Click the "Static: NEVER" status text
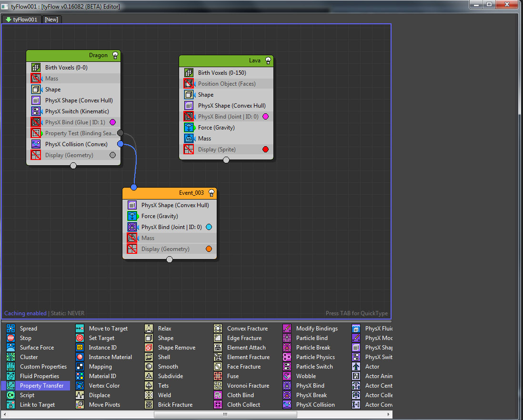523x420 pixels. (68, 313)
